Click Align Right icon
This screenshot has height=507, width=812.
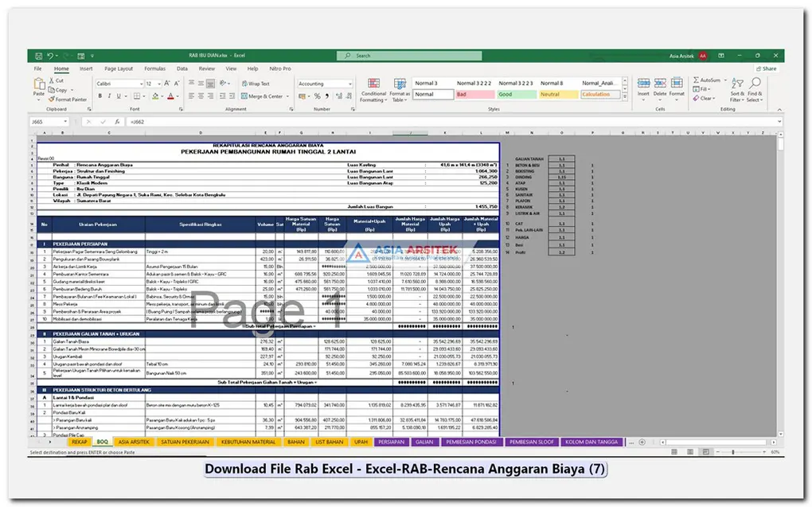point(210,96)
